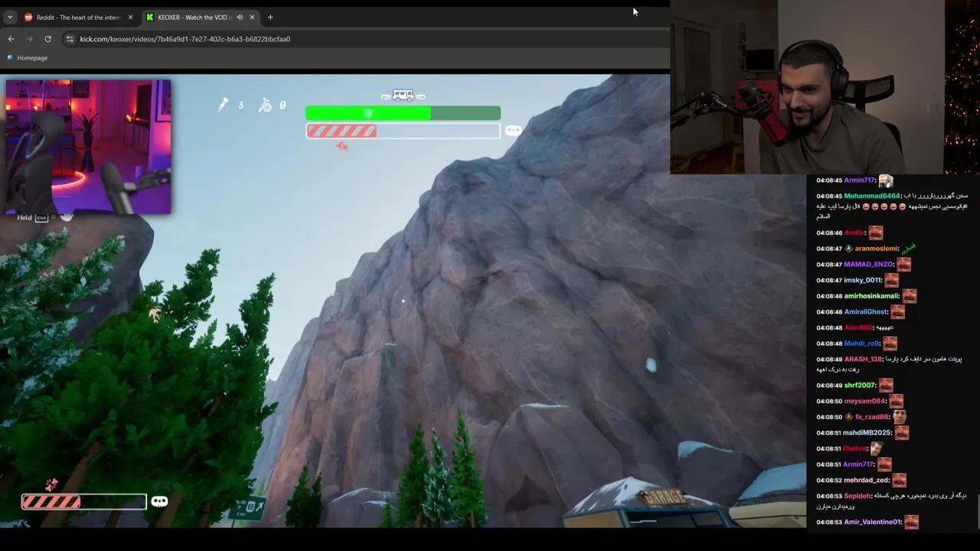980x551 pixels.
Task: Click the badge icon before fa_rzad86
Action: [x=848, y=417]
